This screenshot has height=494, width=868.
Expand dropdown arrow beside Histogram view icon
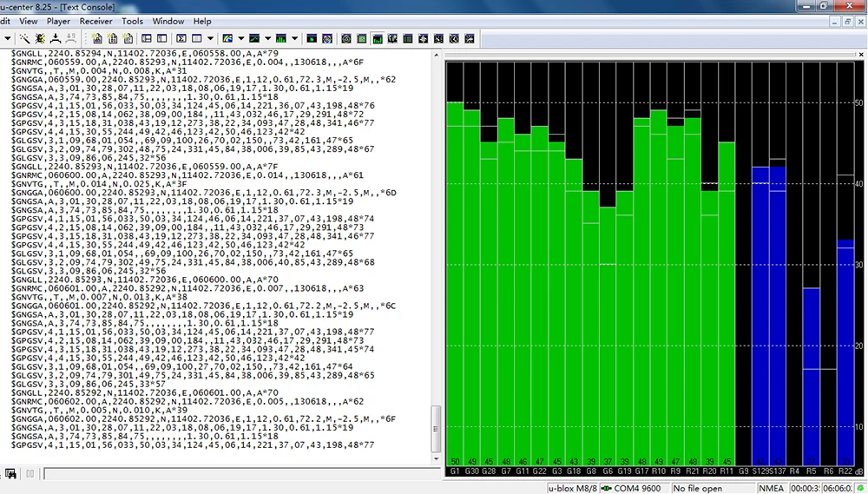(294, 39)
